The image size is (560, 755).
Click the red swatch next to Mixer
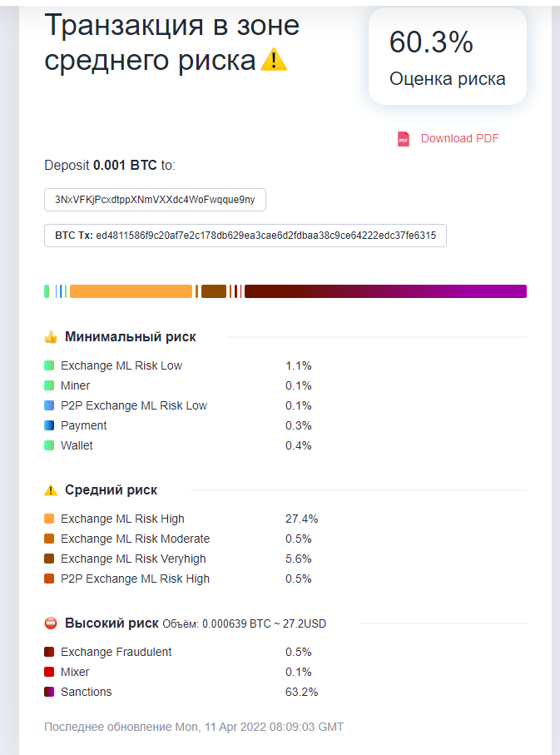click(x=49, y=672)
